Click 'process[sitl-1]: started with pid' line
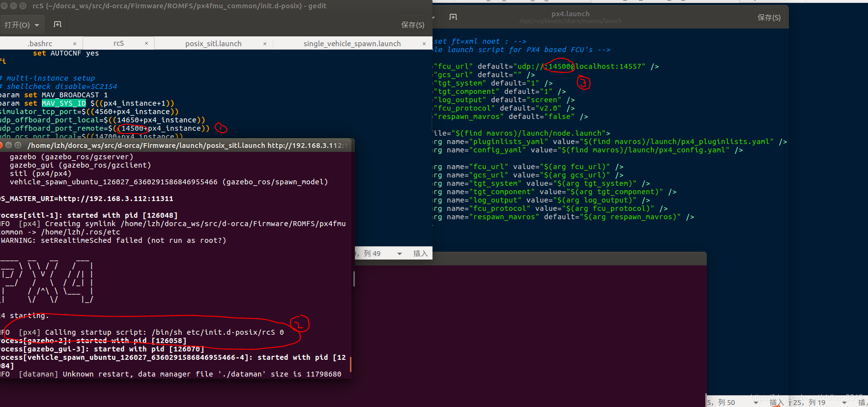The image size is (868, 407). pyautogui.click(x=89, y=215)
